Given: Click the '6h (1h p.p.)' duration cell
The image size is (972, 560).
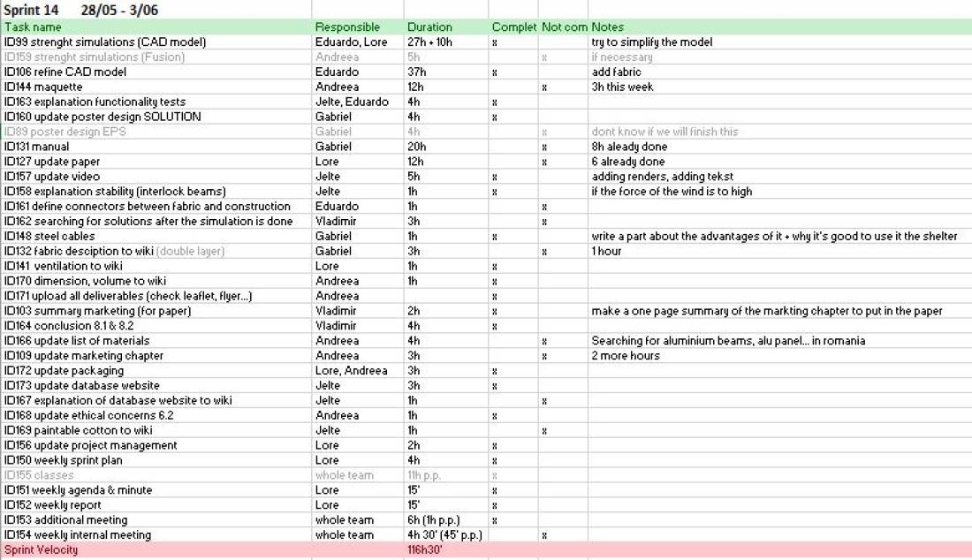Looking at the screenshot, I should (x=434, y=520).
